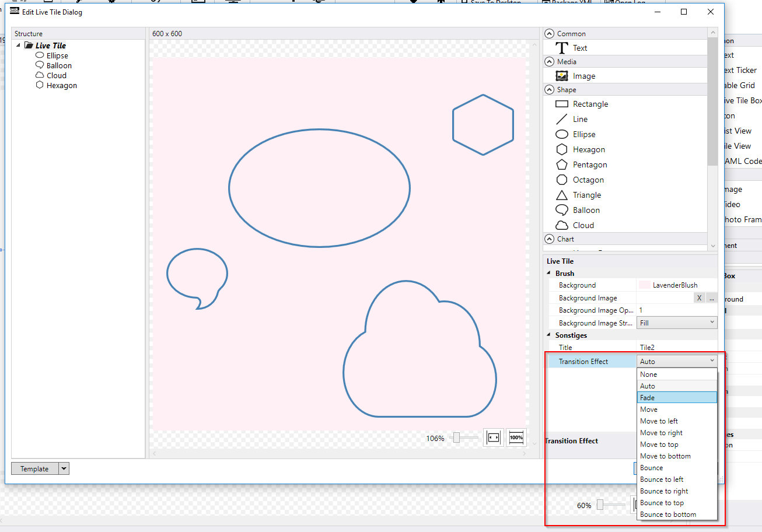Clear the Background Image with the X button
Image resolution: width=762 pixels, height=532 pixels.
pyautogui.click(x=699, y=297)
